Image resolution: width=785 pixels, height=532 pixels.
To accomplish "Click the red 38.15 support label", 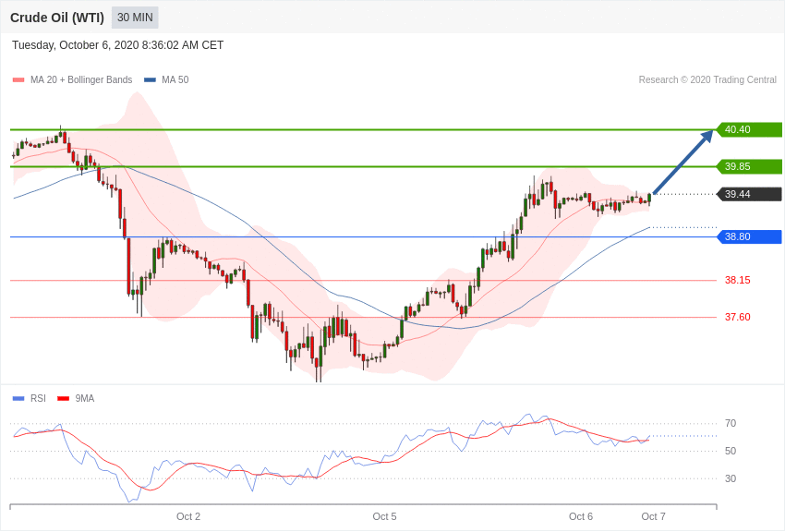I will click(x=737, y=280).
